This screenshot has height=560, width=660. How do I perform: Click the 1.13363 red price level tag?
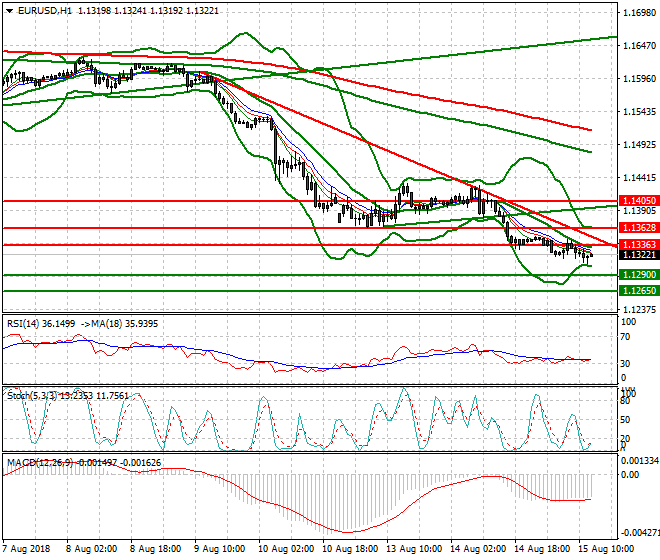(x=638, y=245)
